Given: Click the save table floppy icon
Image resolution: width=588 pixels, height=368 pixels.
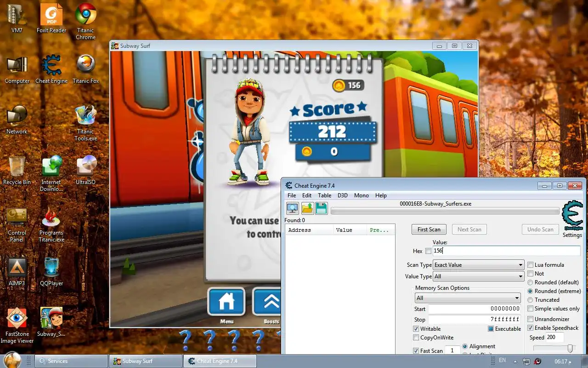Looking at the screenshot, I should tap(321, 208).
